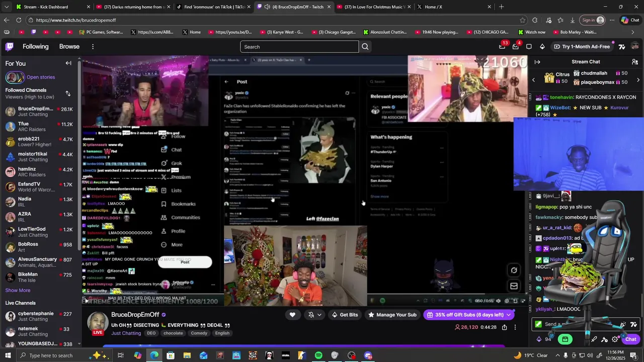Collapse the Stream Chat panel
The height and width of the screenshot is (362, 644).
point(537,62)
